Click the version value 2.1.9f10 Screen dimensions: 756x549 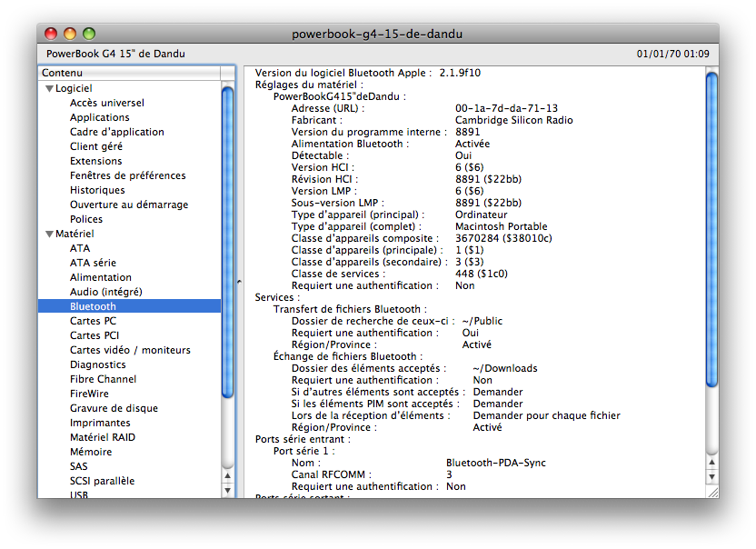[x=460, y=73]
